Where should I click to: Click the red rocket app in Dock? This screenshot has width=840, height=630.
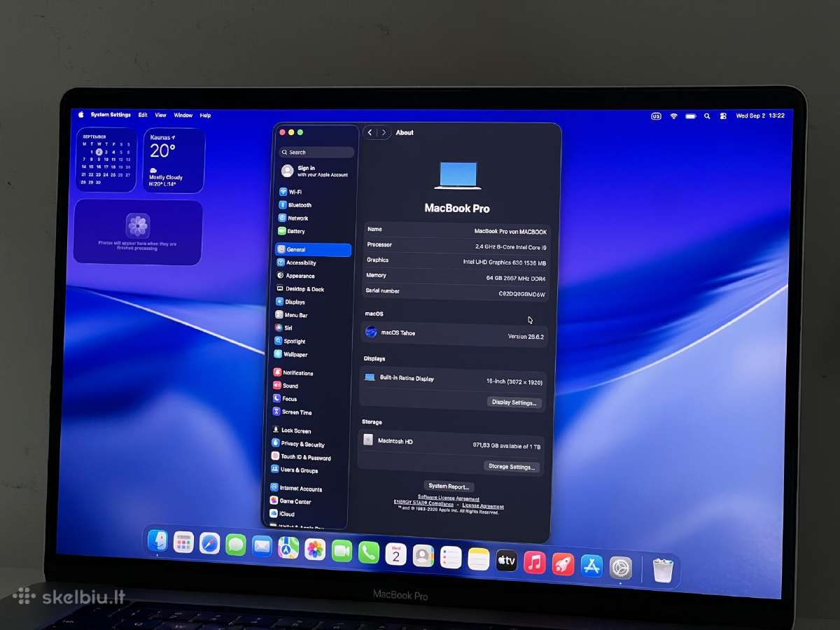563,564
